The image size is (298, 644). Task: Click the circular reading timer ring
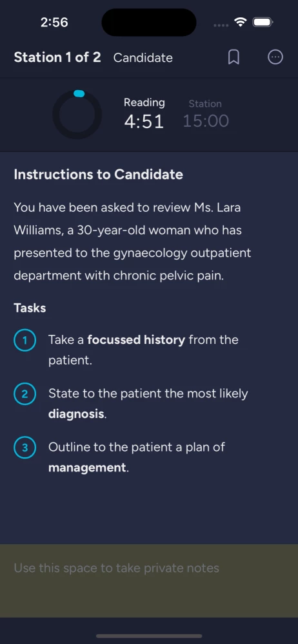[77, 115]
